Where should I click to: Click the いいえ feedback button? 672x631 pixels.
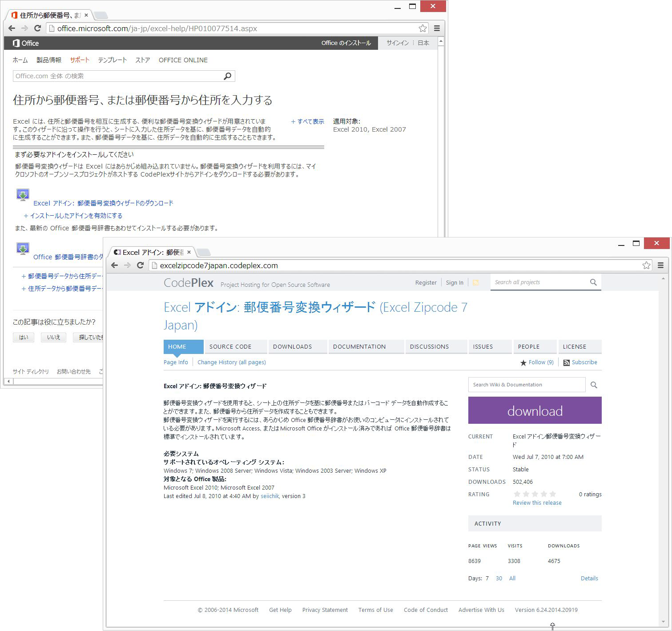click(53, 338)
